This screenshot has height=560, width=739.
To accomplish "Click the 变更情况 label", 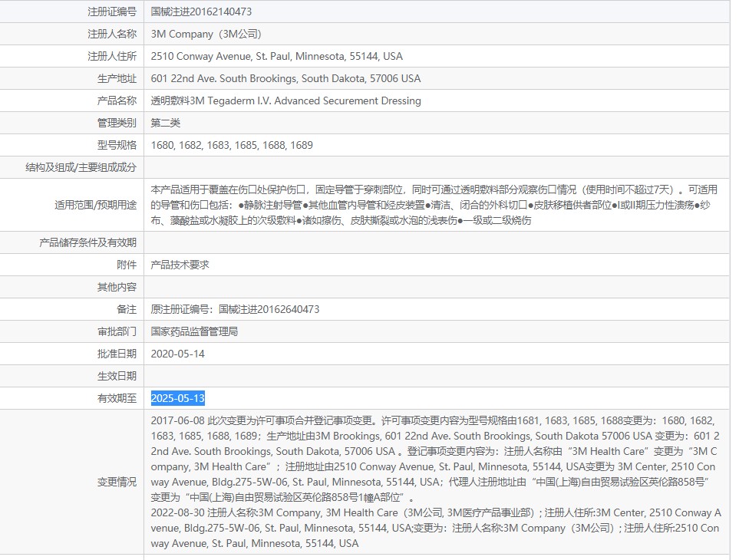I will [x=117, y=482].
